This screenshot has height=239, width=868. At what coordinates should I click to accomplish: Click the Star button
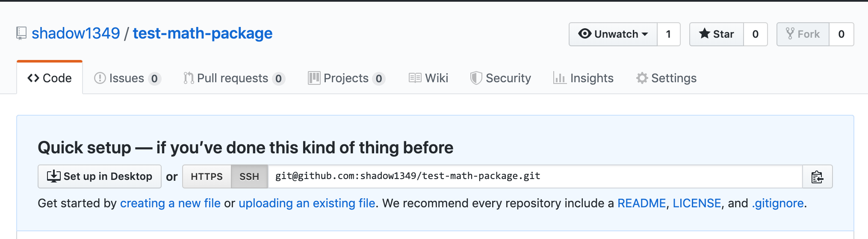point(717,34)
